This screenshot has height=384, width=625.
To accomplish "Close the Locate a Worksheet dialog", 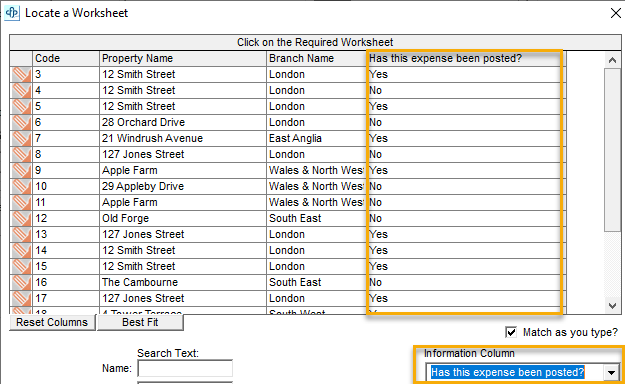I will 615,13.
